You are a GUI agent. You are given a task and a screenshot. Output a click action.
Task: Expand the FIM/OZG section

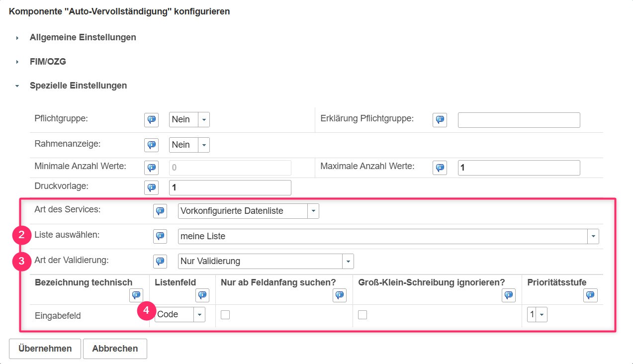48,62
